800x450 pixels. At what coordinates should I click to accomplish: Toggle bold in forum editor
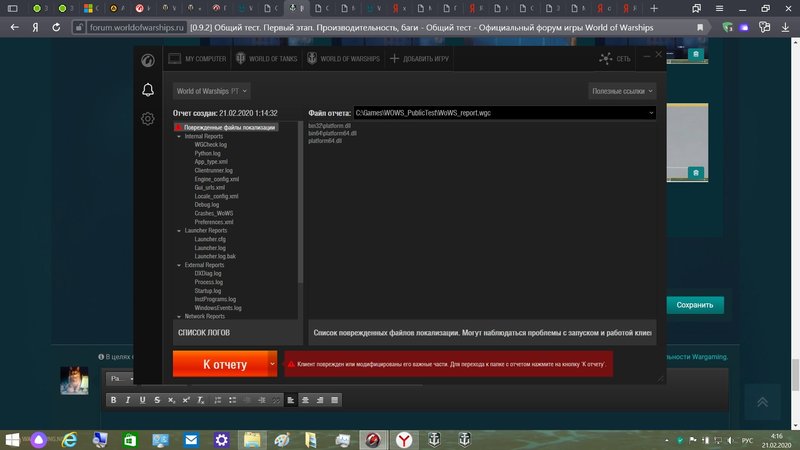click(113, 400)
